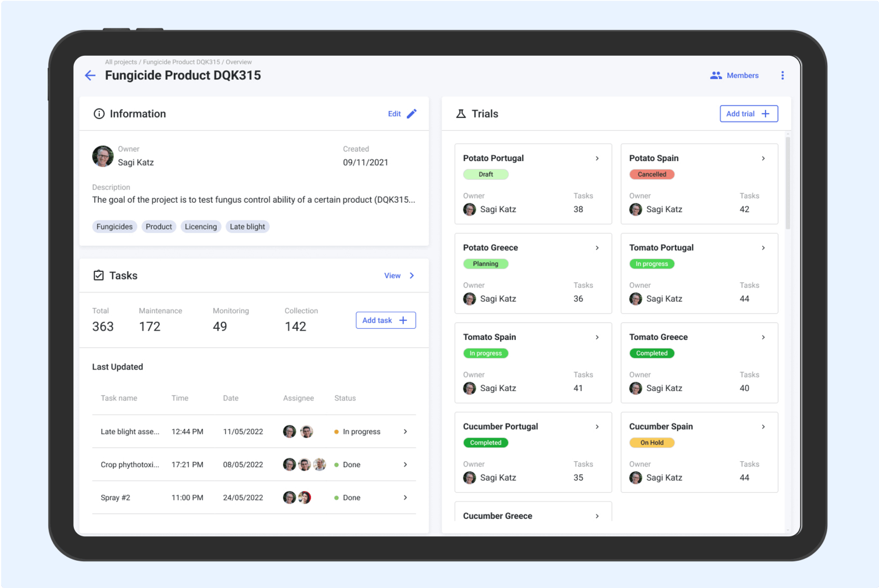879x588 pixels.
Task: Click the Tasks checklist icon
Action: click(99, 275)
